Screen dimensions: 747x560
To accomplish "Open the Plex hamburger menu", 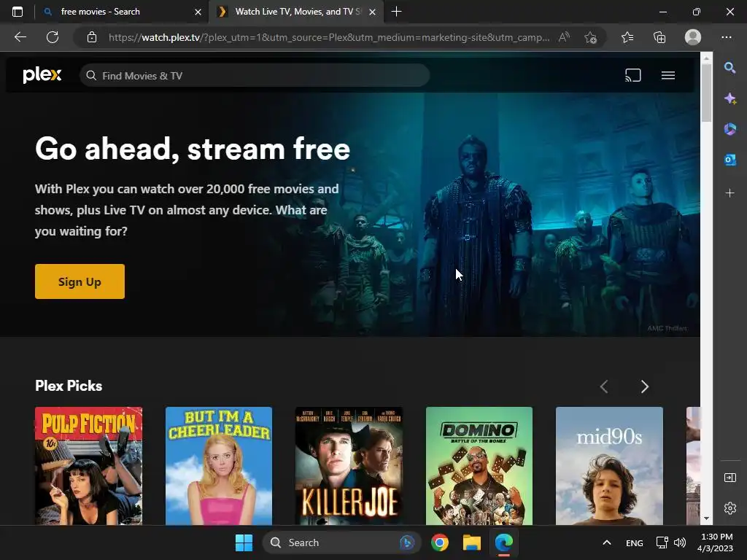I will (x=668, y=75).
